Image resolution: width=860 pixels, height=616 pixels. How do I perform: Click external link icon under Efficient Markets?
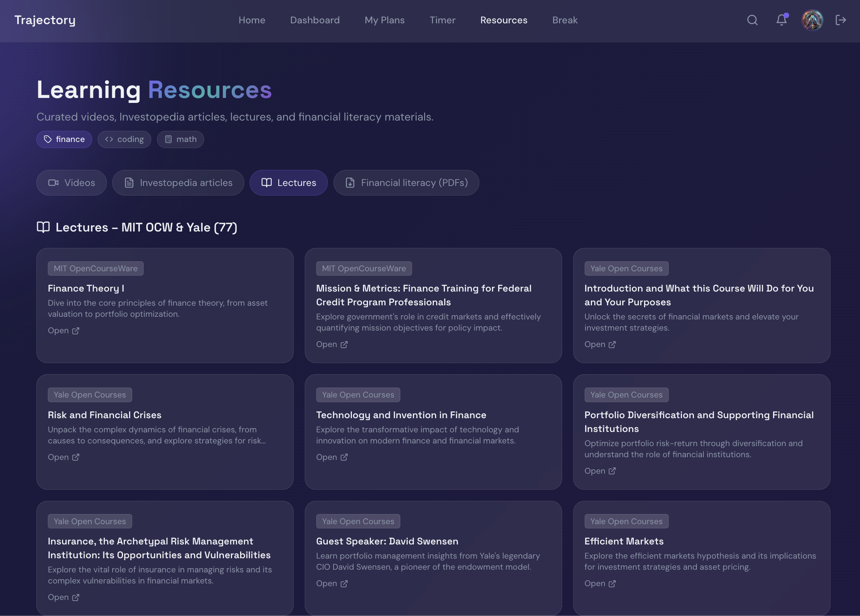[612, 583]
